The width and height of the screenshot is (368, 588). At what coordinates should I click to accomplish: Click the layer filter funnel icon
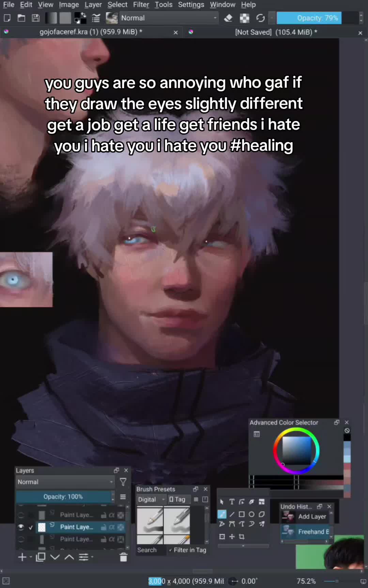(x=123, y=482)
